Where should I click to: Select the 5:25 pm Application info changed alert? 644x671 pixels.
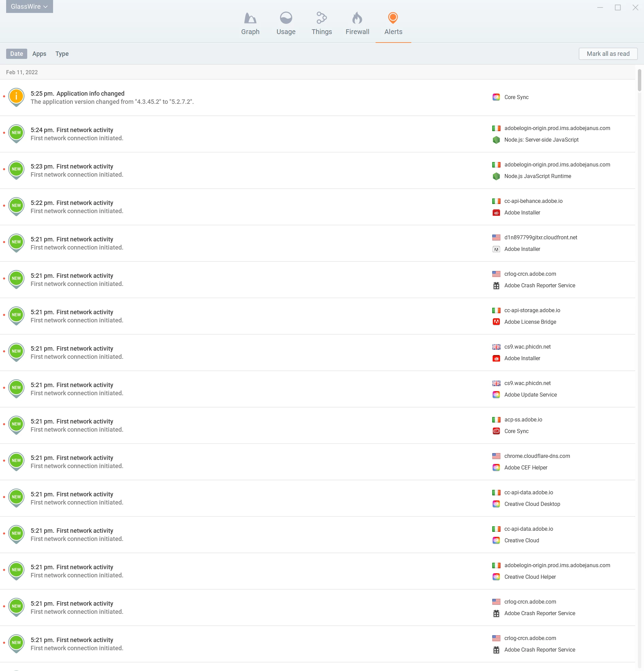[317, 98]
